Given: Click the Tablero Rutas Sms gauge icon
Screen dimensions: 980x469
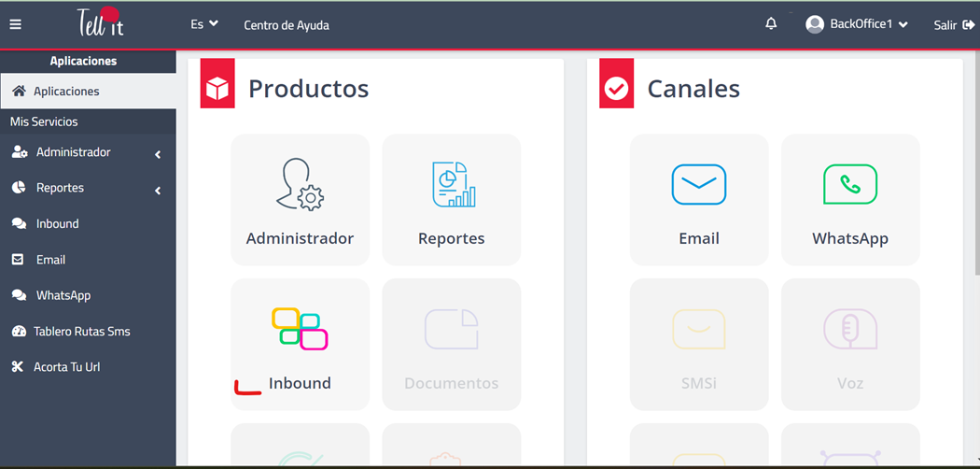Looking at the screenshot, I should (19, 332).
